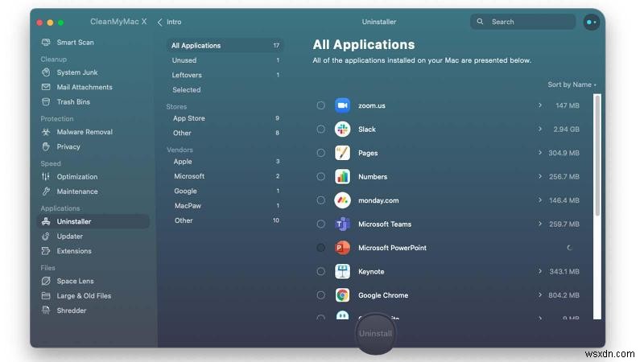Click the Uninstaller sidebar icon
The height and width of the screenshot is (362, 644).
[46, 221]
